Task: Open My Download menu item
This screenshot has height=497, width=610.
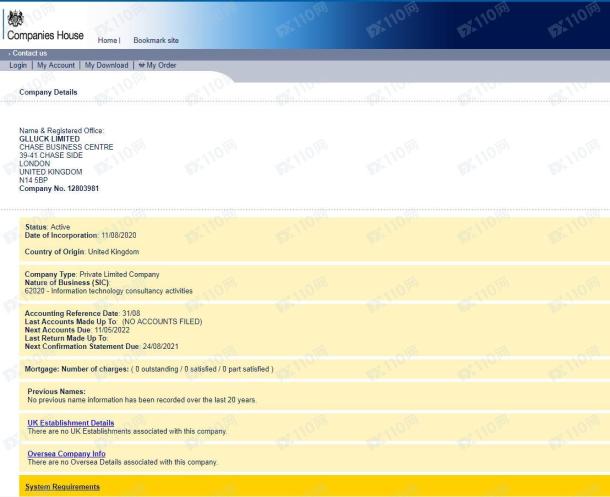Action: [x=107, y=65]
